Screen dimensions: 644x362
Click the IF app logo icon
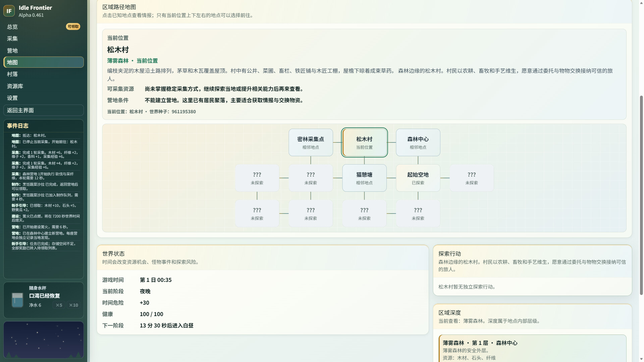pyautogui.click(x=9, y=11)
